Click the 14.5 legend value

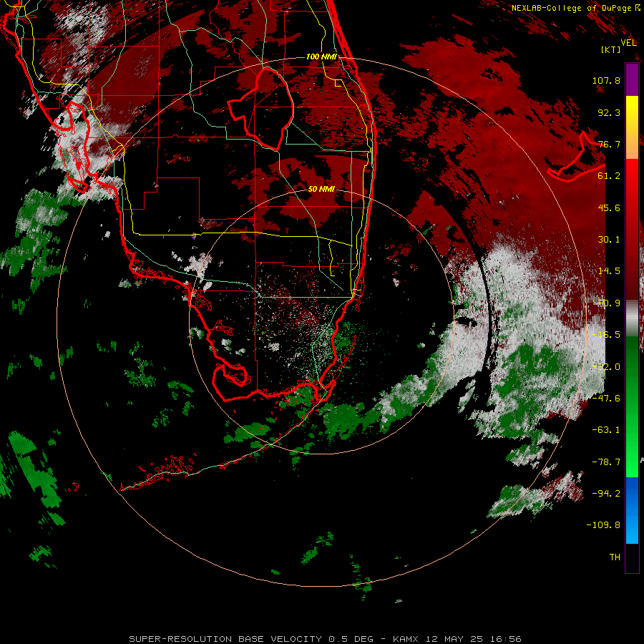[609, 271]
